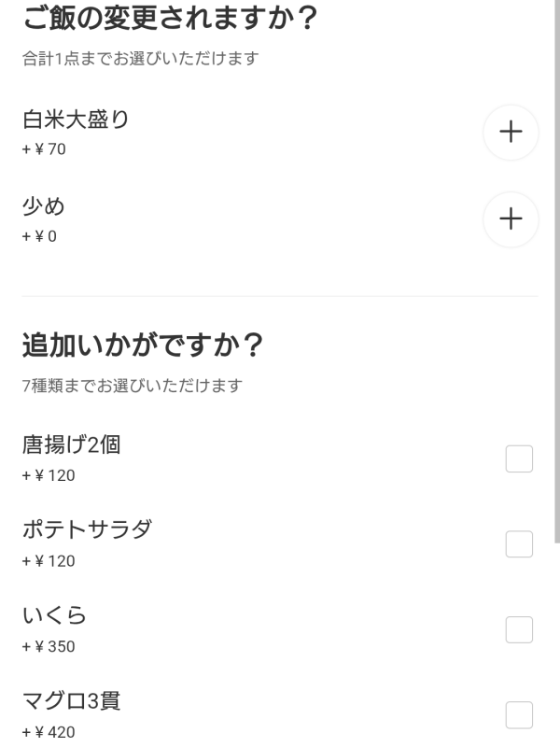Click the 7種類までお選びいただけます note
This screenshot has height=747, width=560.
pyautogui.click(x=132, y=386)
